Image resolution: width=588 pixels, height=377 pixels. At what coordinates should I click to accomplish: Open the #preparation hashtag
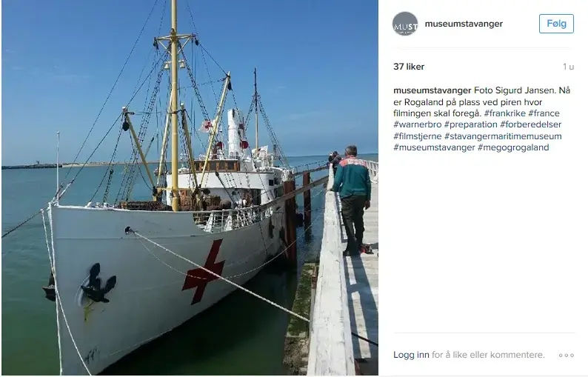pyautogui.click(x=471, y=124)
